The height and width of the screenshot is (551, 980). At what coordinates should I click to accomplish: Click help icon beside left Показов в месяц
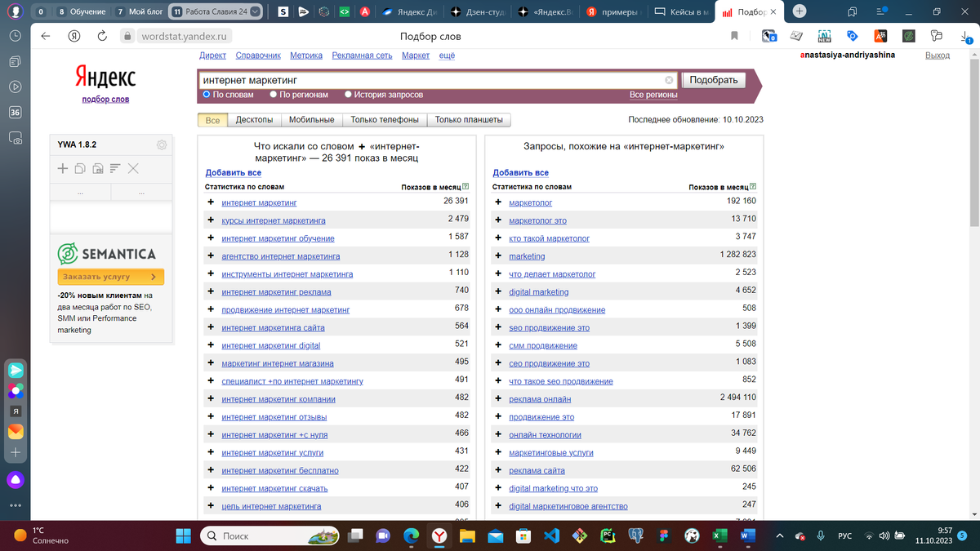(465, 187)
